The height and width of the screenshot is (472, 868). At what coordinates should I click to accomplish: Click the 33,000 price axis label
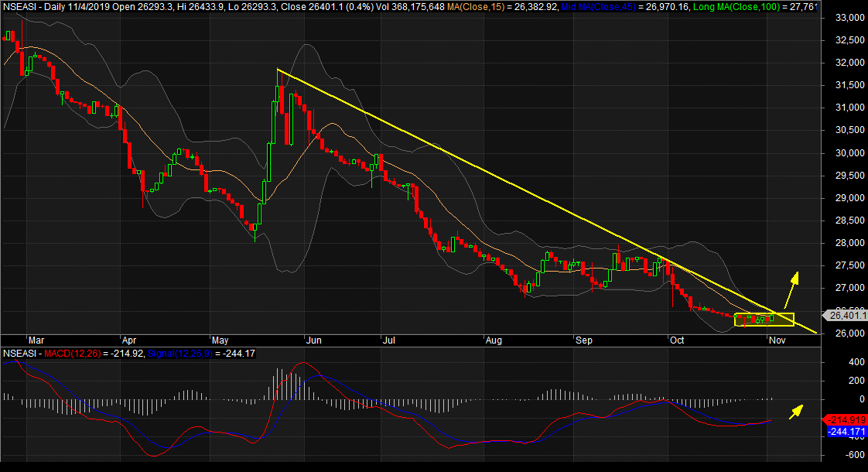pyautogui.click(x=849, y=18)
